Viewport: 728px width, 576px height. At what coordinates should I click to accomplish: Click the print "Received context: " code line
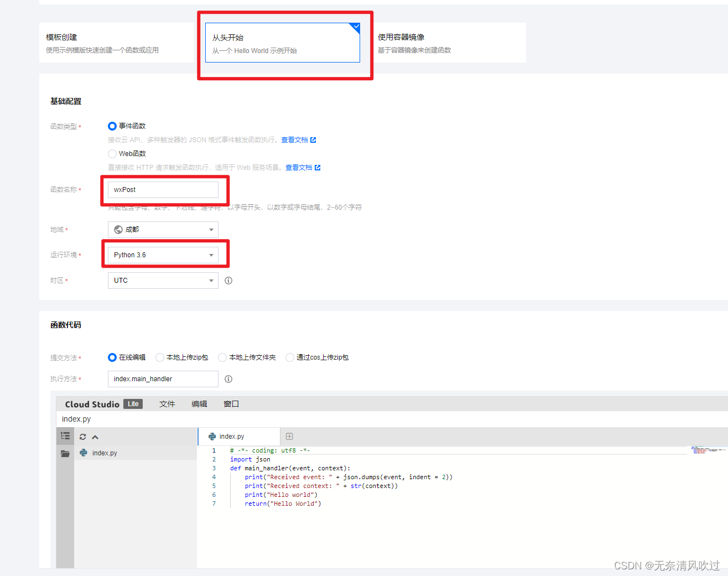(321, 486)
